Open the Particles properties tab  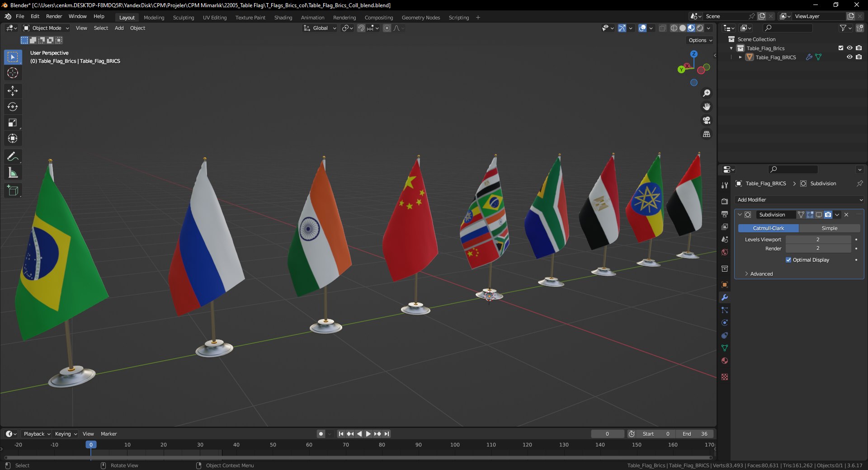click(725, 310)
